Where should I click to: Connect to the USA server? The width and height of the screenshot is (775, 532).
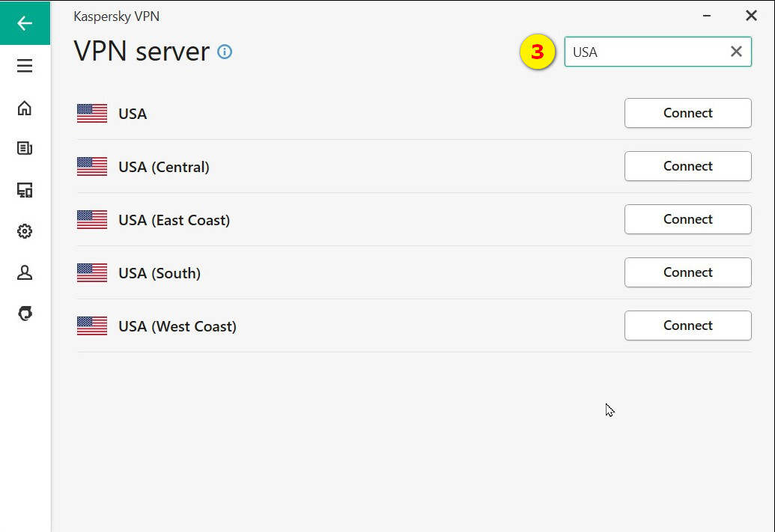click(x=687, y=113)
